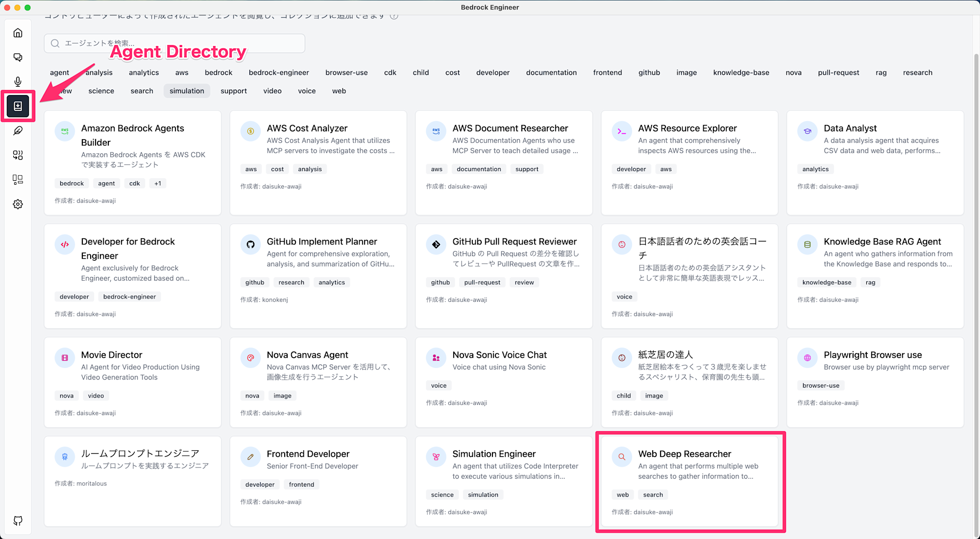Select the simulation filter tag

187,91
